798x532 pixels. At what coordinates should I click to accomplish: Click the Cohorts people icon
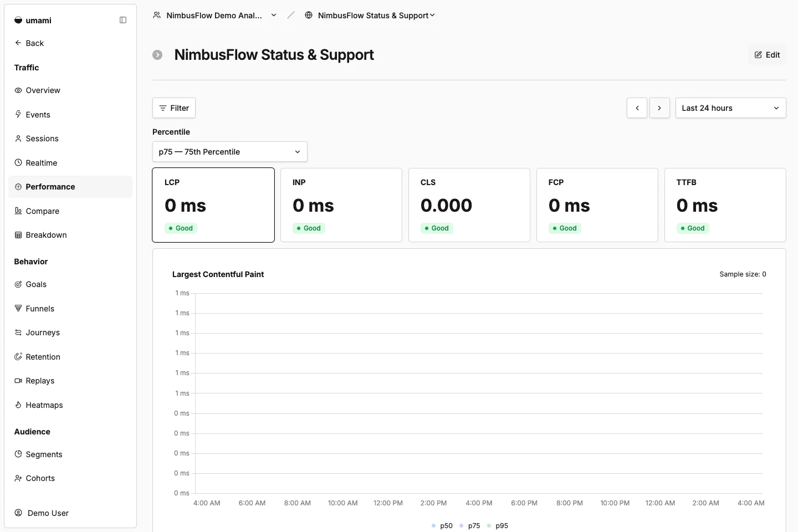point(18,478)
